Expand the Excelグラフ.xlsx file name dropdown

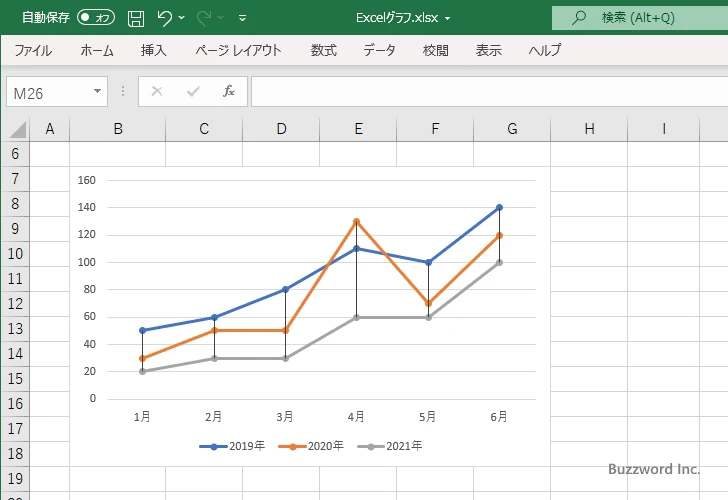[x=448, y=19]
